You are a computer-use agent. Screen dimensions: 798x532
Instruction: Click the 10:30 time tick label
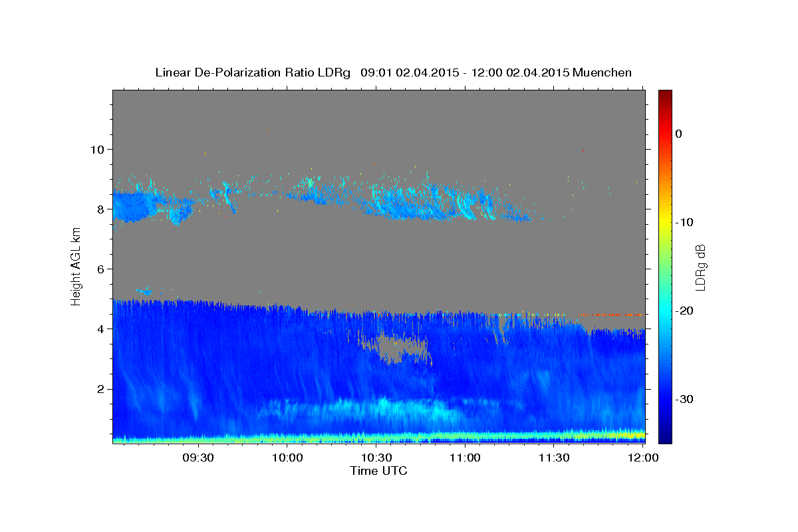[x=376, y=458]
